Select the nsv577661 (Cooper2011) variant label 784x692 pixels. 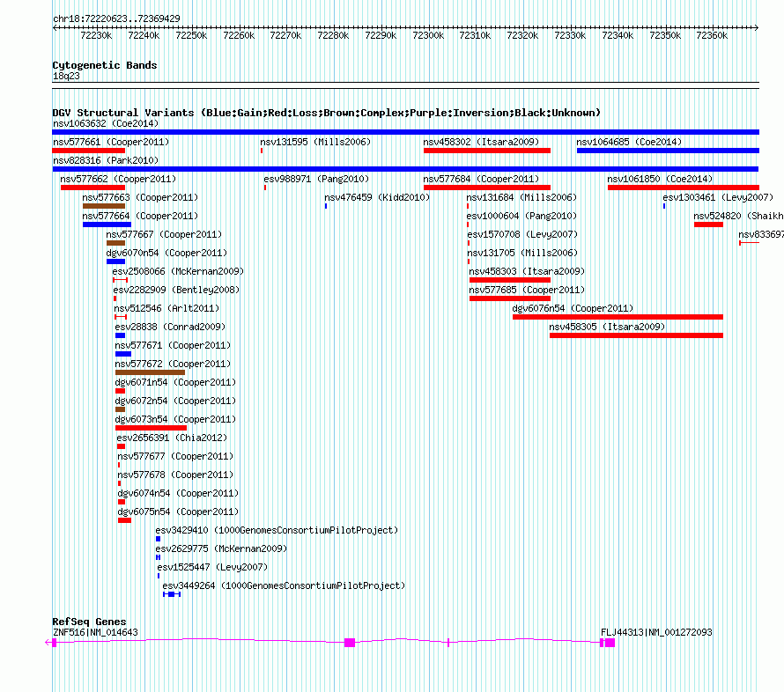pos(111,142)
